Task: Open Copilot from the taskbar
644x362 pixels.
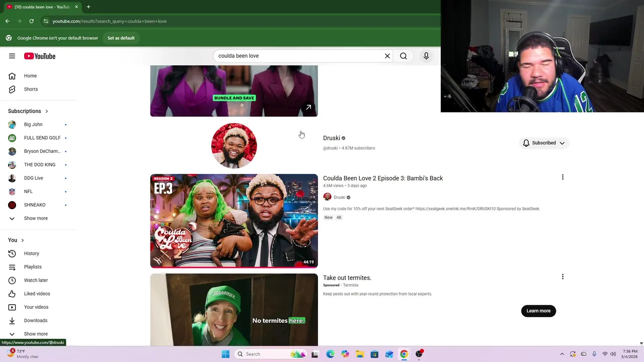Action: click(x=345, y=354)
